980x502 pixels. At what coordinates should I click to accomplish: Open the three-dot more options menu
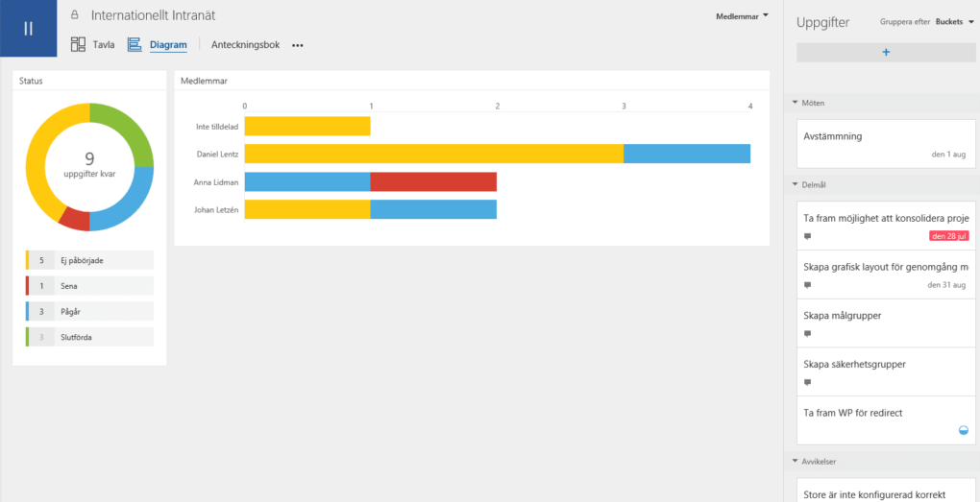[x=298, y=45]
